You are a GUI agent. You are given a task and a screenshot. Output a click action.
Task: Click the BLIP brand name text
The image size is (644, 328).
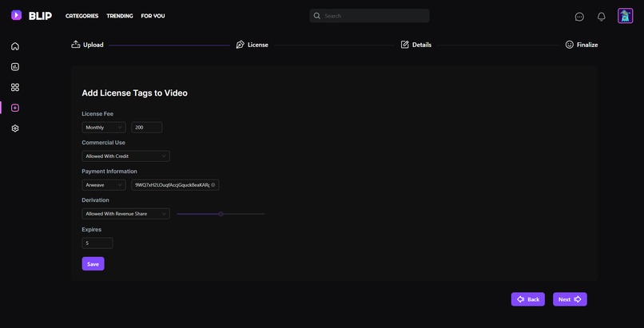tap(40, 16)
